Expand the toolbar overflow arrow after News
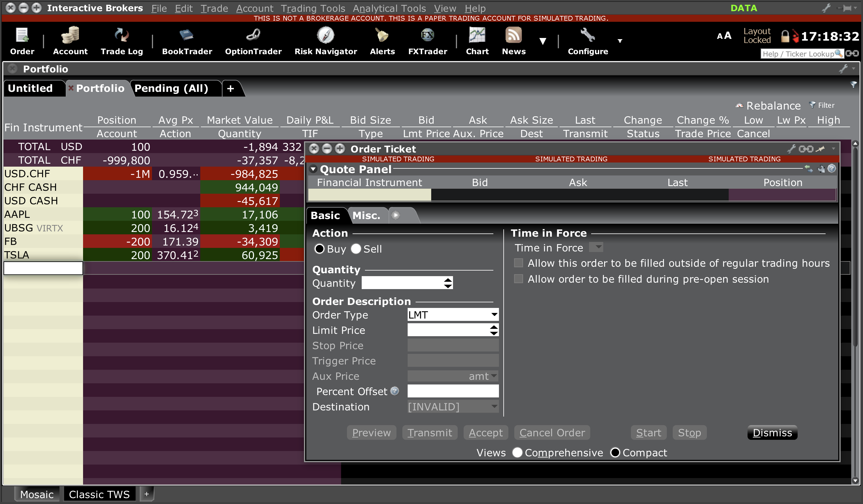Screen dimensions: 863x504 pos(543,42)
